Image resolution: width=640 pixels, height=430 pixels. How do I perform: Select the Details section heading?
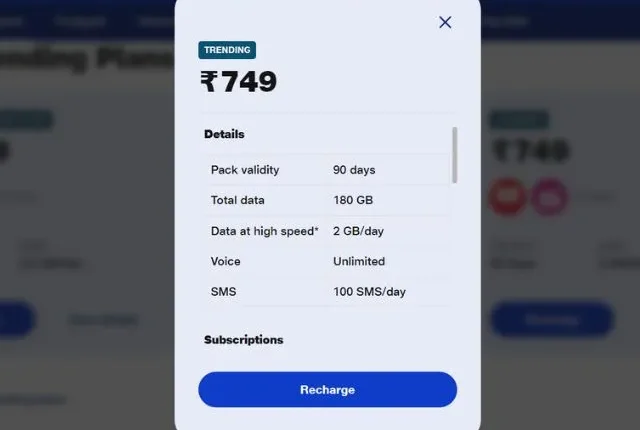coord(224,134)
